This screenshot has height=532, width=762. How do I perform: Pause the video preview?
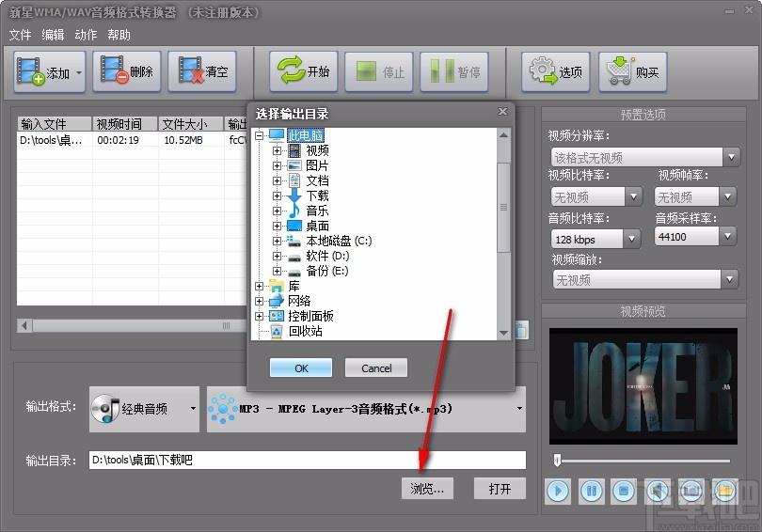coord(592,492)
